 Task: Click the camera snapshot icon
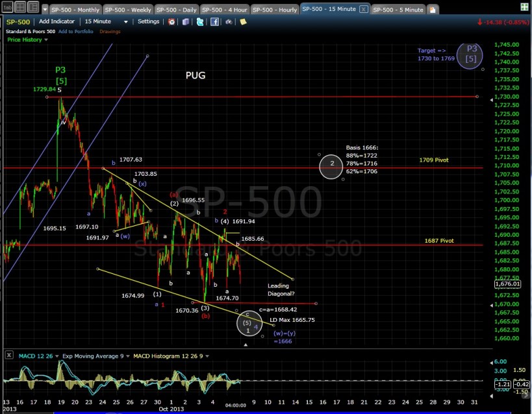pyautogui.click(x=229, y=22)
